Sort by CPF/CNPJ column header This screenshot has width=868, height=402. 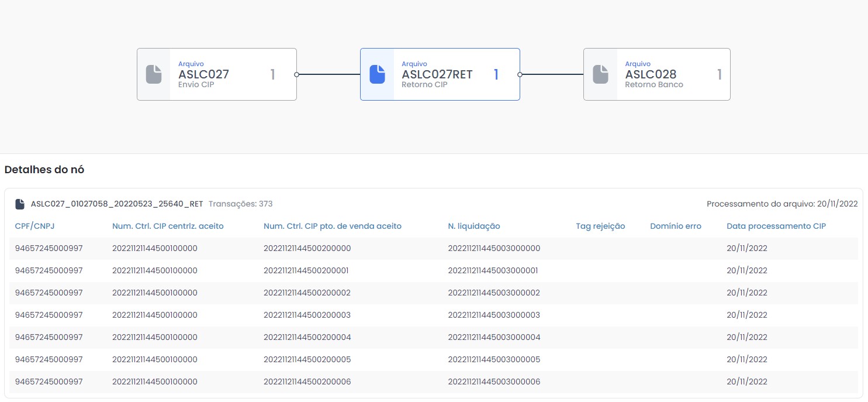[34, 226]
